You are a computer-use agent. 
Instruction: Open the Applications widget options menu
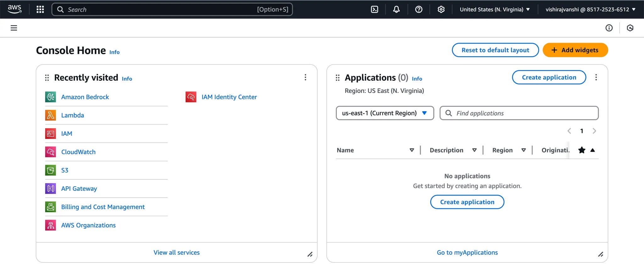[596, 77]
